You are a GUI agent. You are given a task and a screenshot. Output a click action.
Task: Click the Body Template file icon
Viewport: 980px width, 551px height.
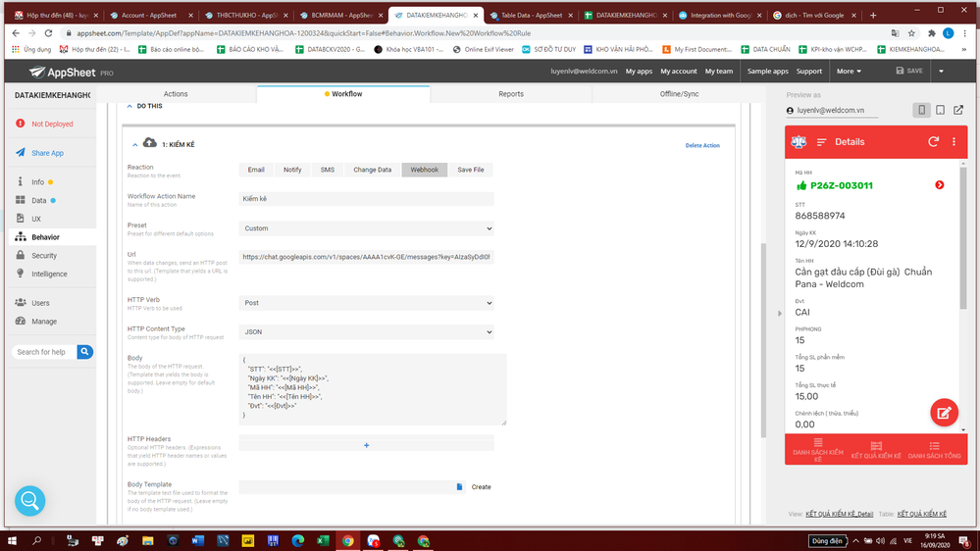click(459, 486)
